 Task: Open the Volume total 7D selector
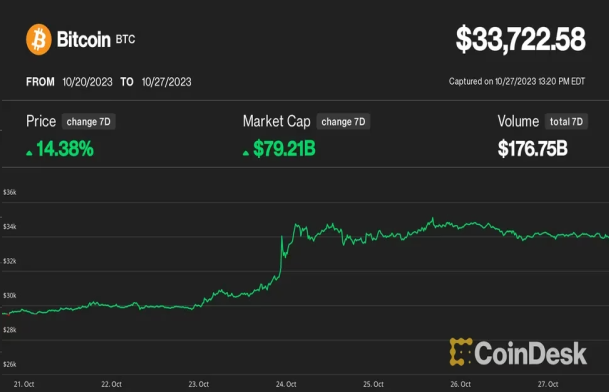[566, 122]
